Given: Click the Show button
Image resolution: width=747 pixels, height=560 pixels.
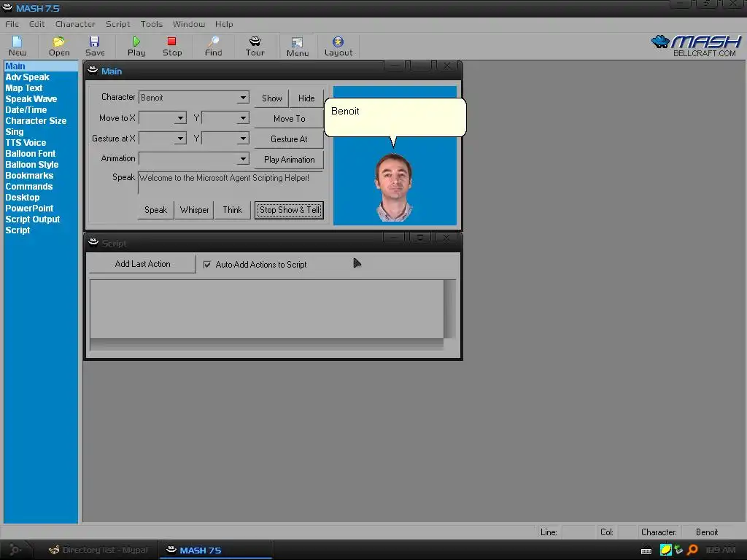Looking at the screenshot, I should point(271,98).
